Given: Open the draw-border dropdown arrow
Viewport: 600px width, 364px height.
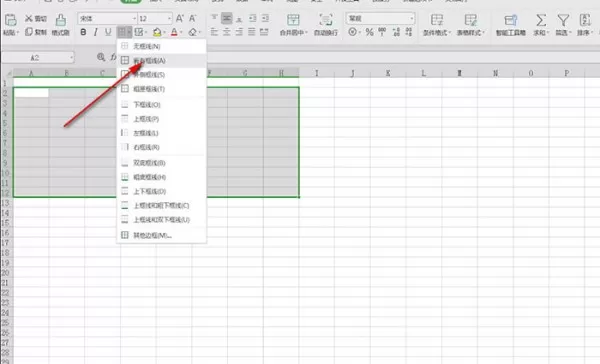Looking at the screenshot, I should [146, 33].
